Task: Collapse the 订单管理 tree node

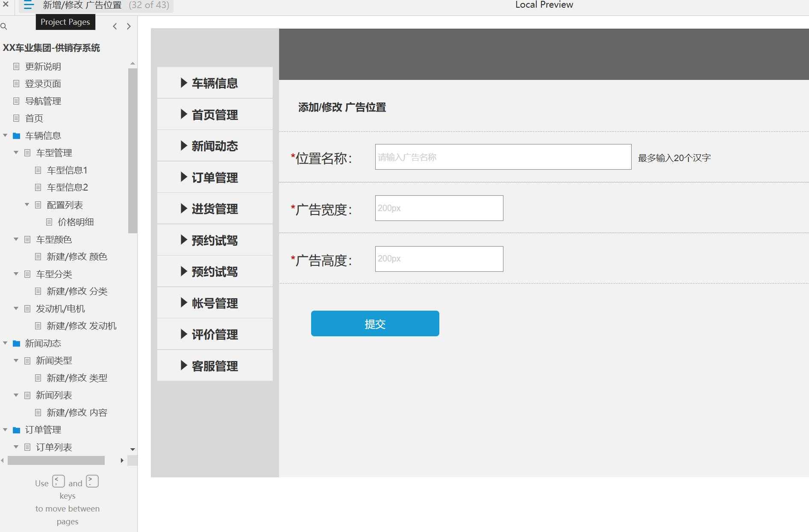Action: tap(5, 429)
